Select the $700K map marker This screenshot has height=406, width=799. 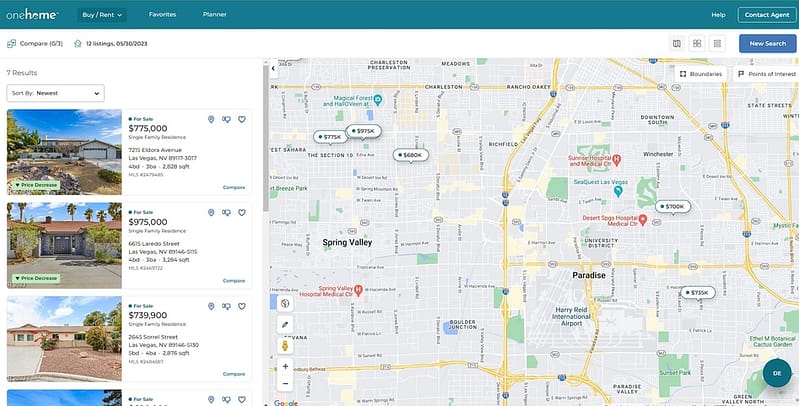click(x=673, y=207)
